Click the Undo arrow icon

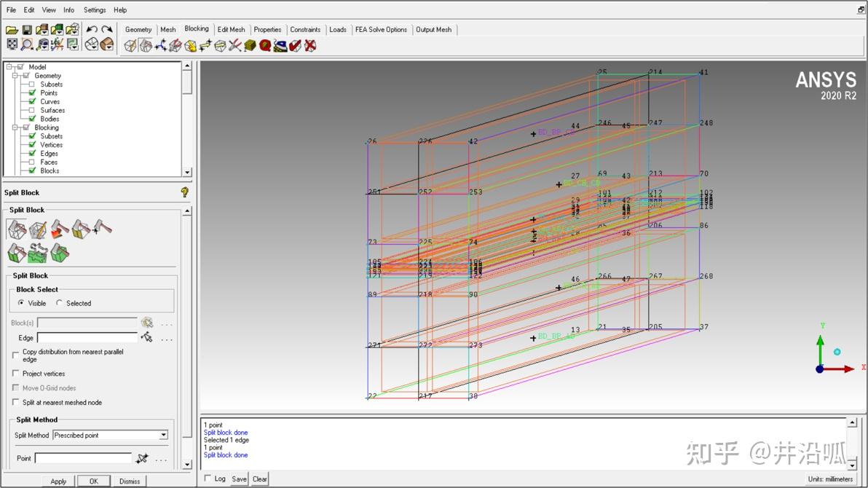(92, 30)
